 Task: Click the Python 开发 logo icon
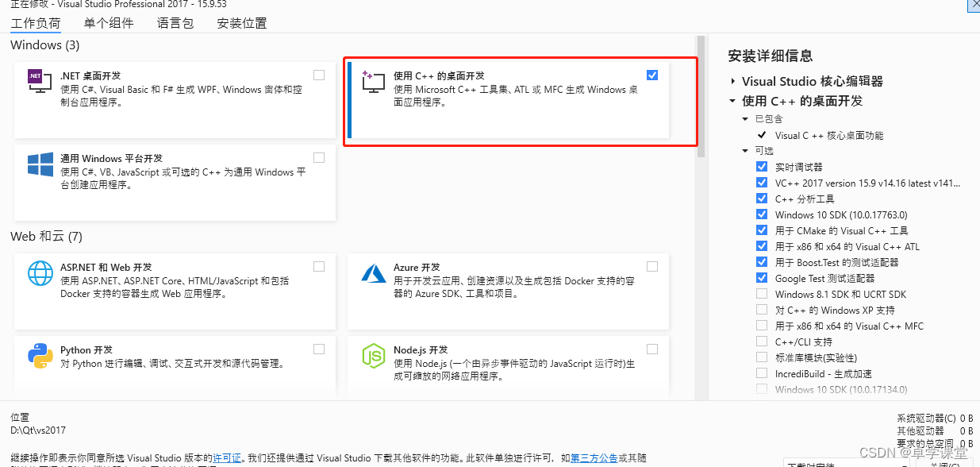click(x=40, y=356)
